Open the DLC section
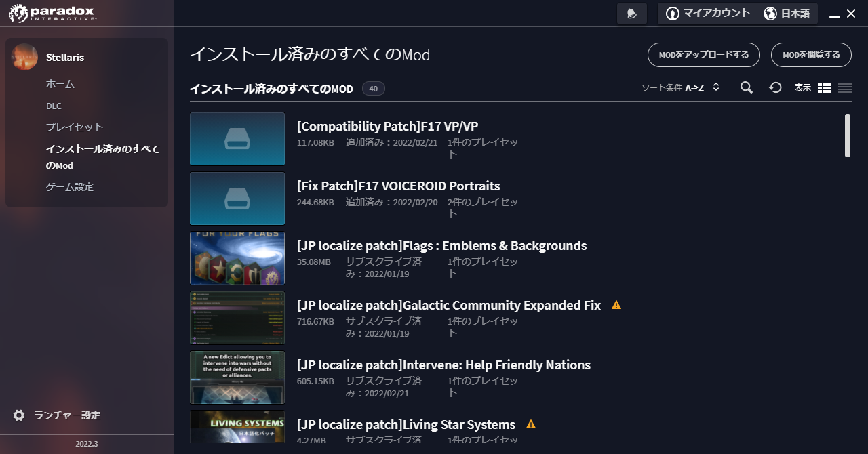 click(x=54, y=106)
